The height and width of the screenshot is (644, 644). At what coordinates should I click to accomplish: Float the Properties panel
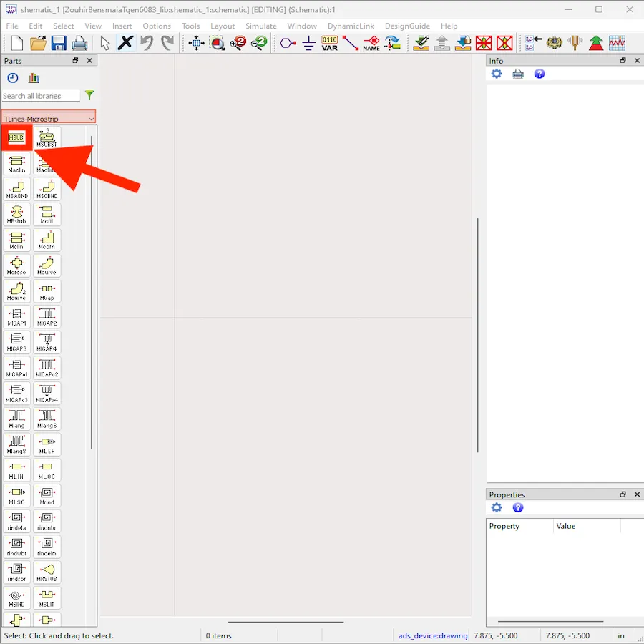(623, 494)
